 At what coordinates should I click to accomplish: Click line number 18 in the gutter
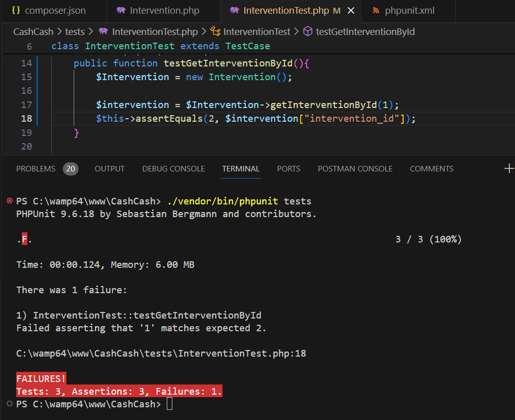[26, 119]
